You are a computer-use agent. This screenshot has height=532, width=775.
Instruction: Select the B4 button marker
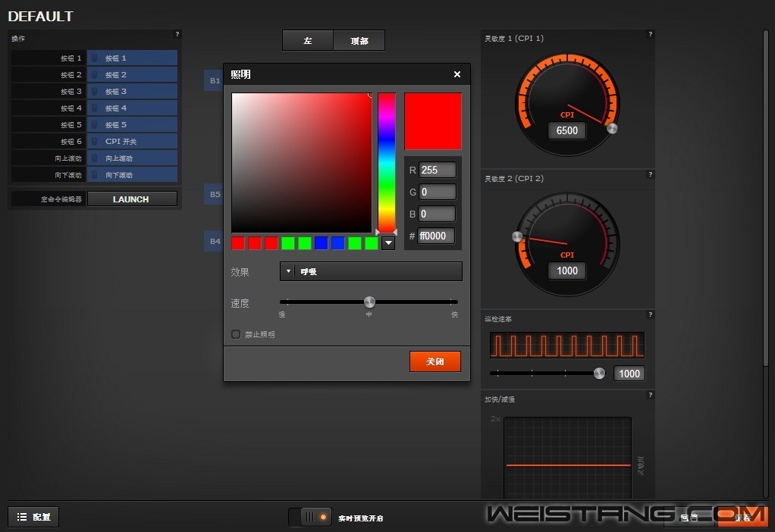215,241
